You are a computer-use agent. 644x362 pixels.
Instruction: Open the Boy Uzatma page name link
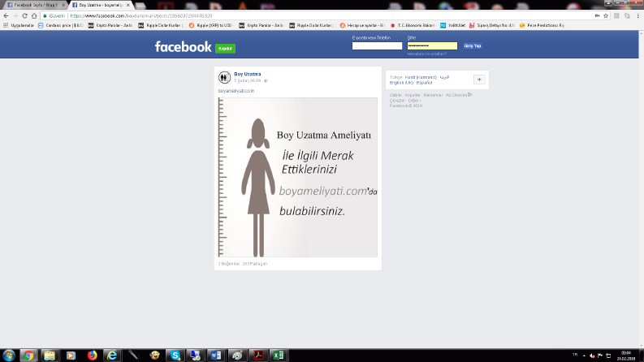(247, 75)
